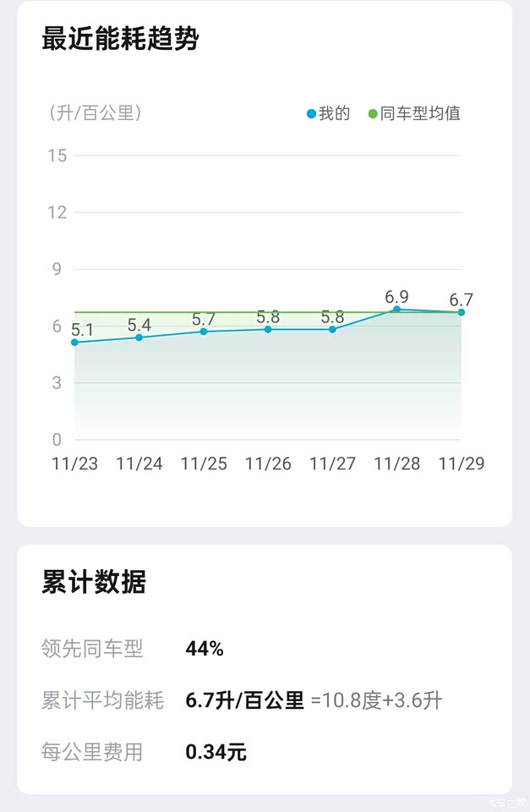Tap the =10.8度+3.6升 breakdown text
530x812 pixels.
pyautogui.click(x=376, y=700)
